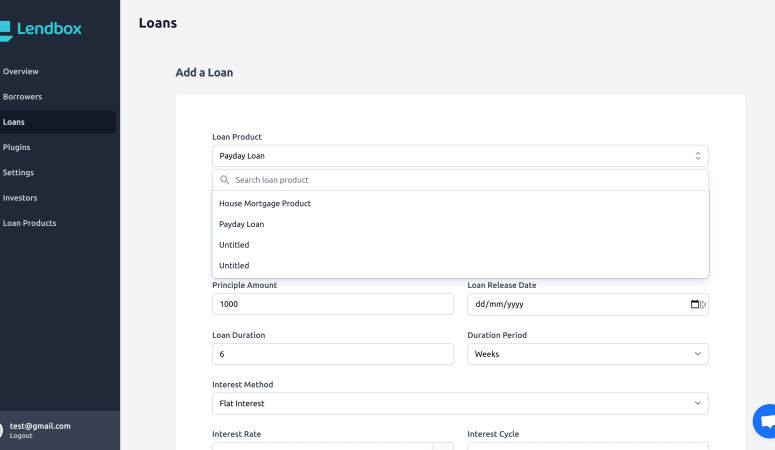Click the Interest Cycle label
Image resolution: width=775 pixels, height=450 pixels.
point(493,434)
